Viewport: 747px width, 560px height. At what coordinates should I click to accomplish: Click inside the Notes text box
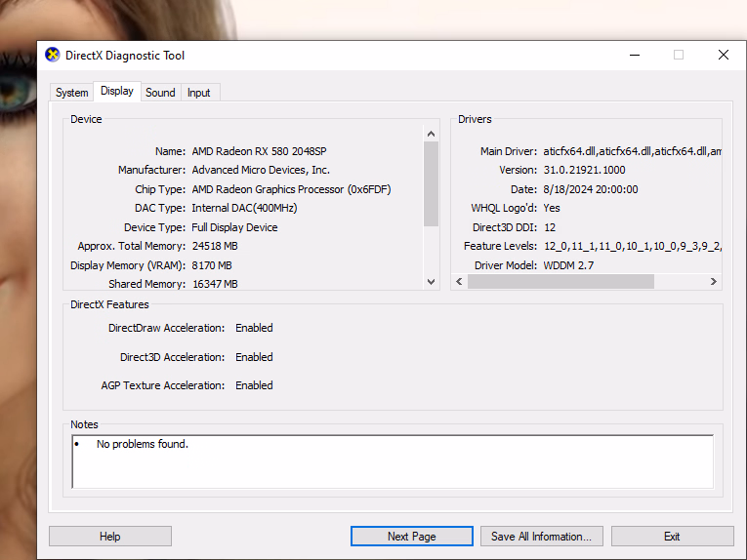393,461
